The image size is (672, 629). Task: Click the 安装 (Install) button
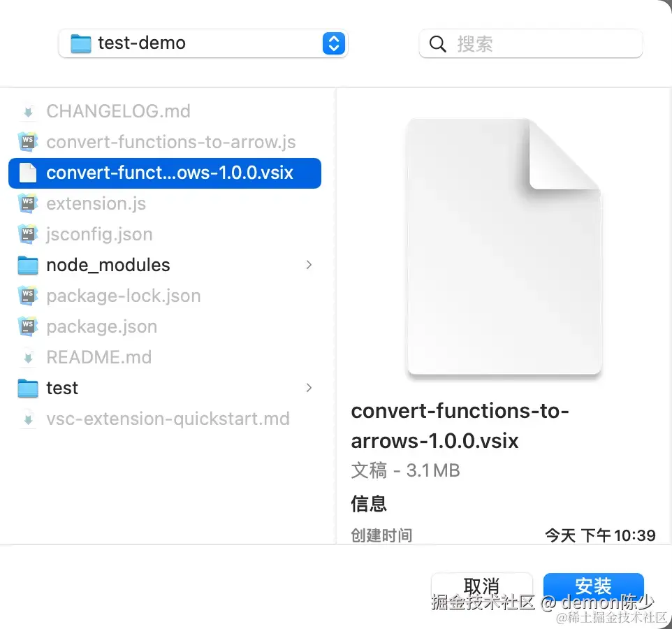pos(593,586)
